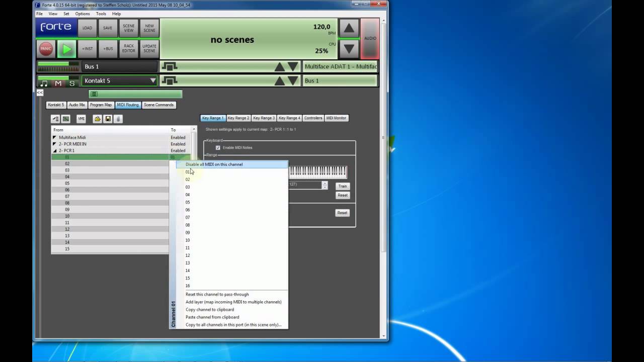Solo Kontakt 5 with S button
The height and width of the screenshot is (362, 644).
pyautogui.click(x=72, y=83)
